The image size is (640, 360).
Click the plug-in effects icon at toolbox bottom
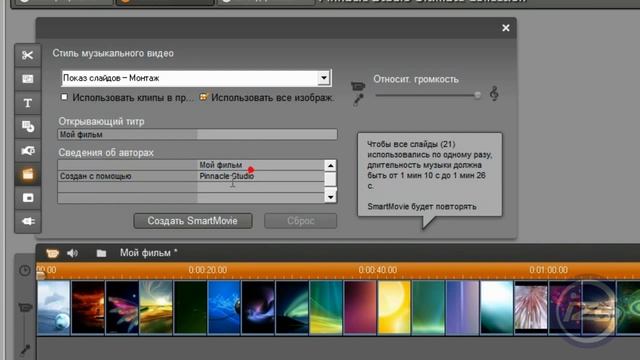click(x=28, y=221)
